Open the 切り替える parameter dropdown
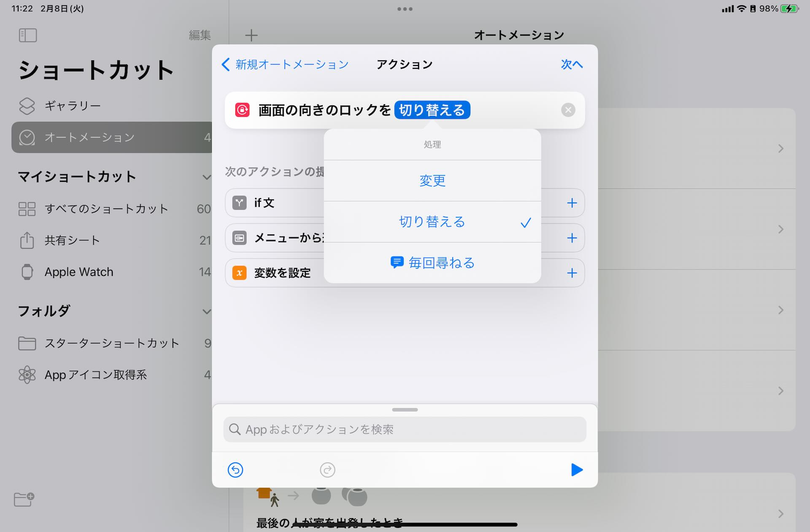This screenshot has width=810, height=532. pyautogui.click(x=432, y=110)
